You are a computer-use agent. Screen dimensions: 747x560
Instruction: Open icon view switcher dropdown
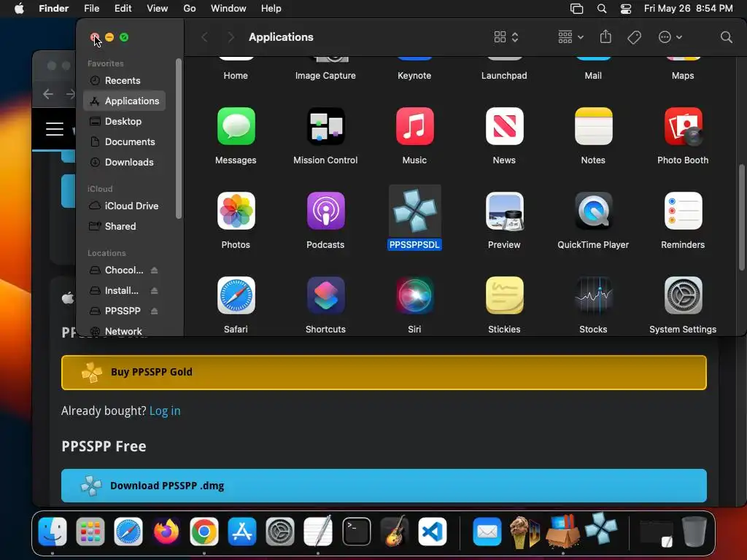click(x=506, y=37)
